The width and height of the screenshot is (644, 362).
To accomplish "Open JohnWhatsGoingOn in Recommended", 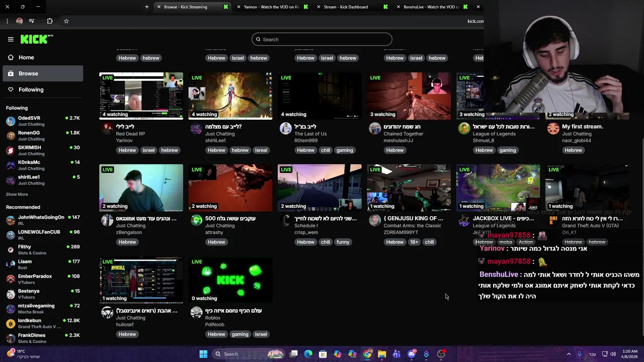I will tap(43, 220).
